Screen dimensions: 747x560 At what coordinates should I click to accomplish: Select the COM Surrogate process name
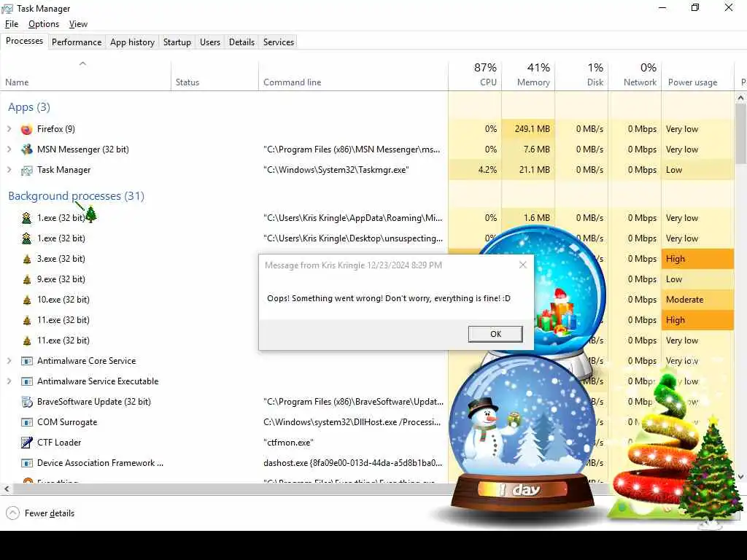tap(67, 422)
